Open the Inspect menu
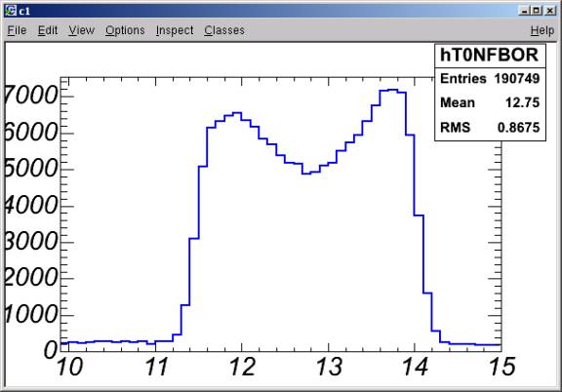Screen dimensions: 562x392 pos(175,30)
